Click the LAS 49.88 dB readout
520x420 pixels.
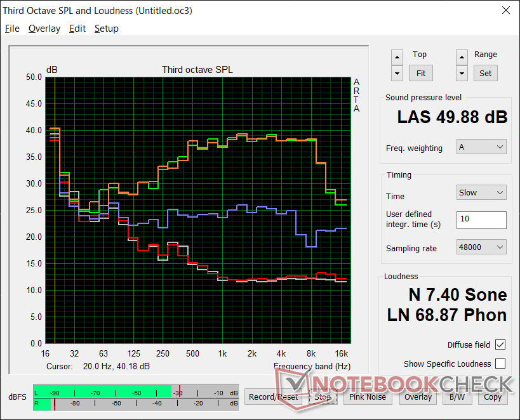click(x=452, y=117)
